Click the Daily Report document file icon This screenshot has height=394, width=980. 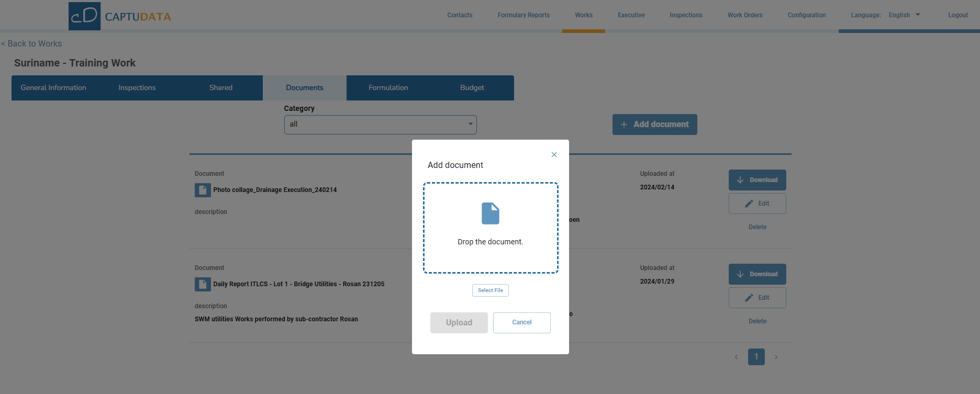tap(203, 284)
